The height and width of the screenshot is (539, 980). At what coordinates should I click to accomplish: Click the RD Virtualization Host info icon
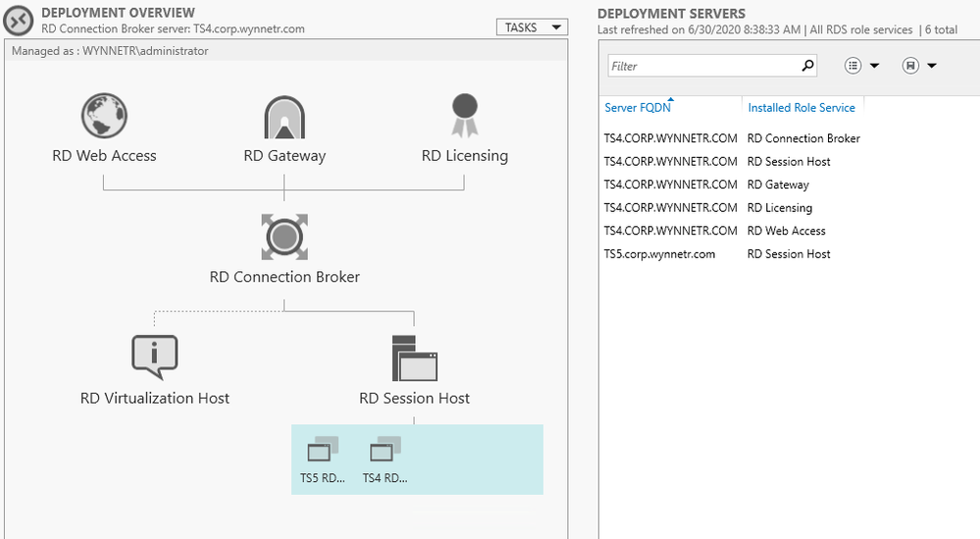[x=154, y=357]
